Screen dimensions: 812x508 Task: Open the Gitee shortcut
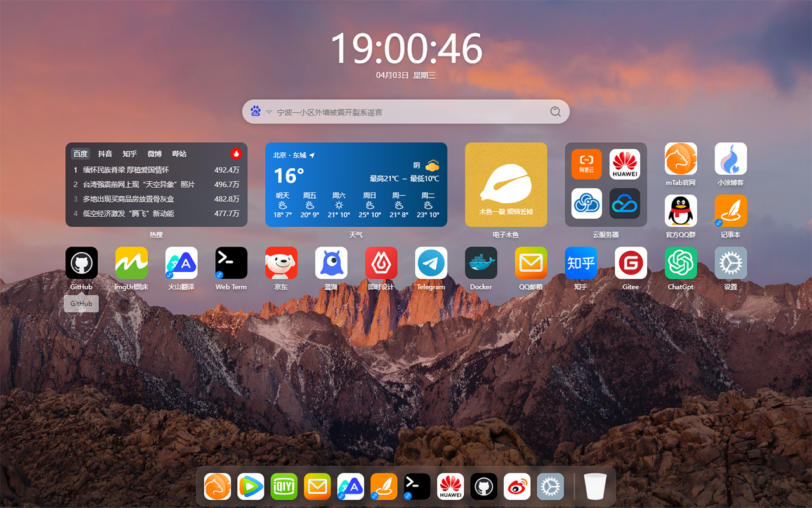[x=631, y=263]
